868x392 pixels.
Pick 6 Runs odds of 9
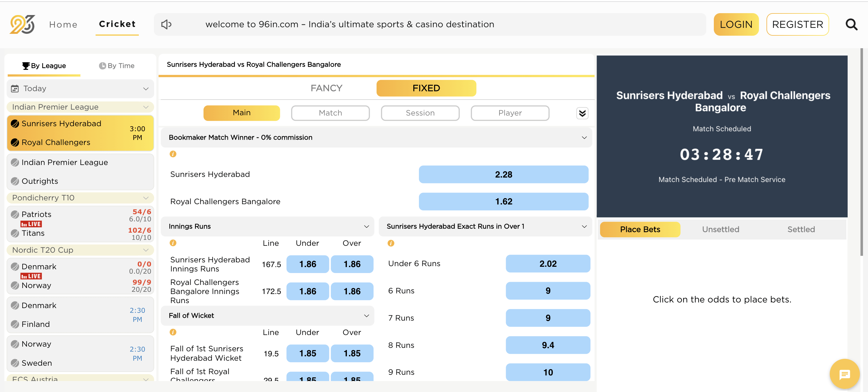[547, 291]
